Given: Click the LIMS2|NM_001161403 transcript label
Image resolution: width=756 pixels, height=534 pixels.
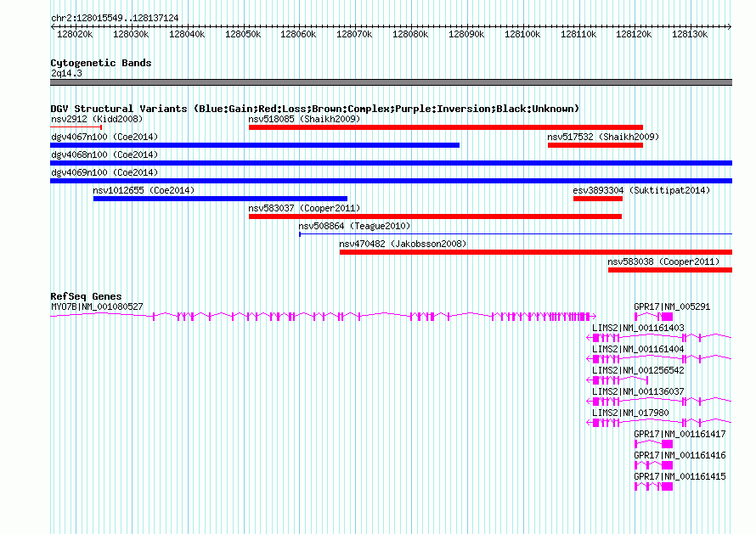Looking at the screenshot, I should coord(638,328).
